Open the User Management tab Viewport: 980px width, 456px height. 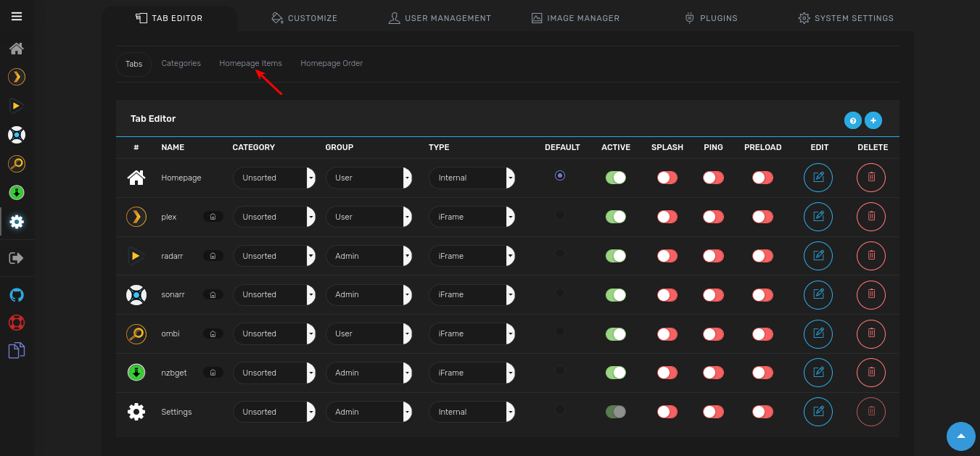click(440, 17)
